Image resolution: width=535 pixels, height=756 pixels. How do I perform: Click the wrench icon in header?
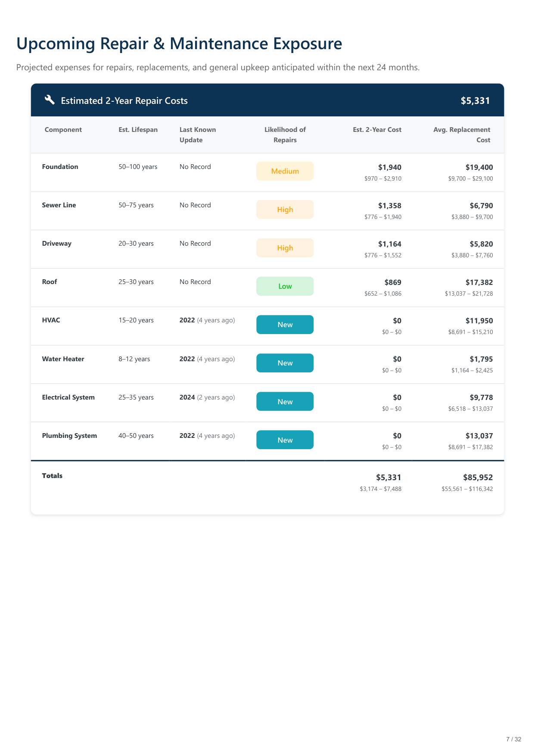(x=50, y=100)
